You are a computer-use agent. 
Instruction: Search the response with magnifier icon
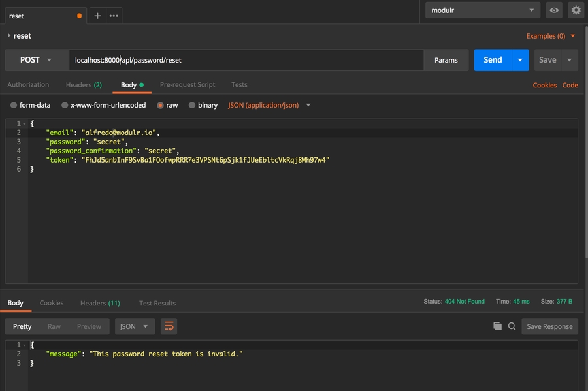tap(512, 326)
